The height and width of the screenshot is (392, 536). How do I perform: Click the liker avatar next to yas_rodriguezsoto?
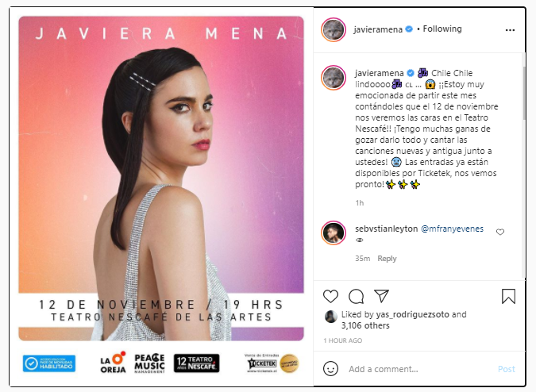(x=330, y=317)
